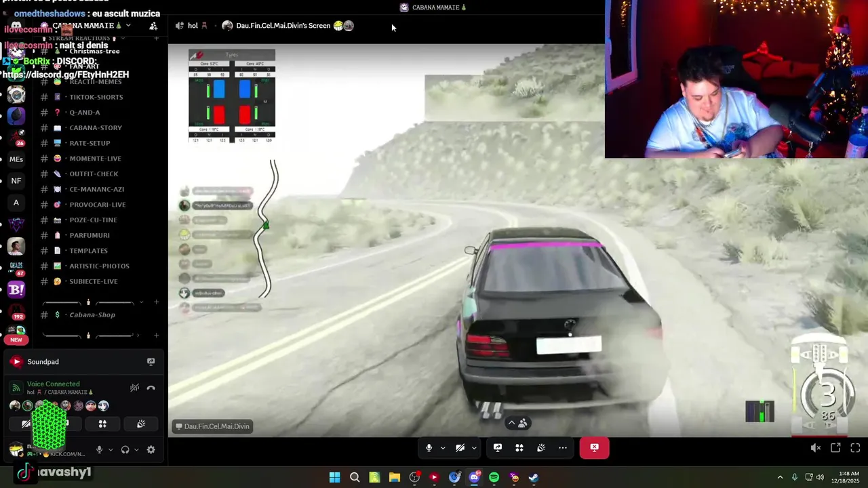Mute microphone in the Discord user panel
The width and height of the screenshot is (868, 488).
point(100,449)
